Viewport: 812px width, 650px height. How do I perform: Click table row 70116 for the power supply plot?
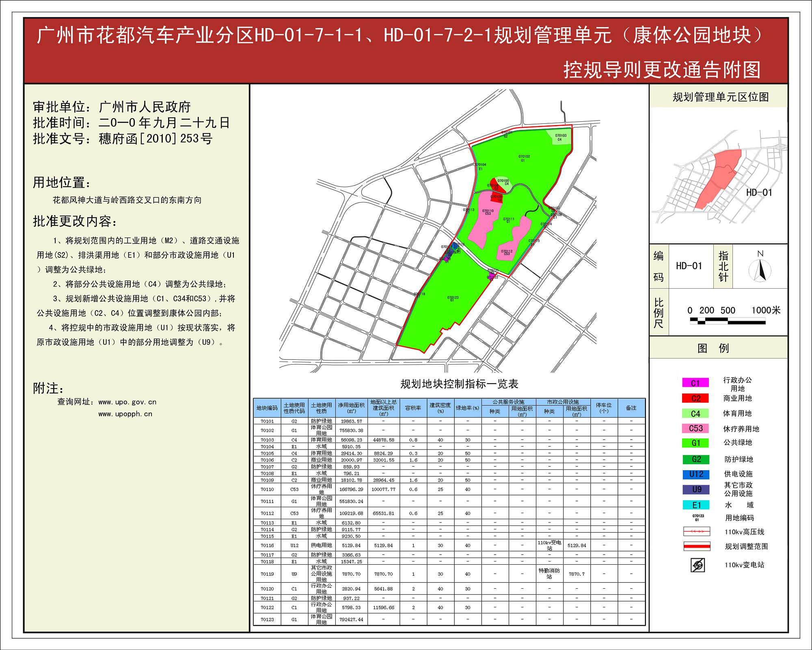(x=267, y=546)
